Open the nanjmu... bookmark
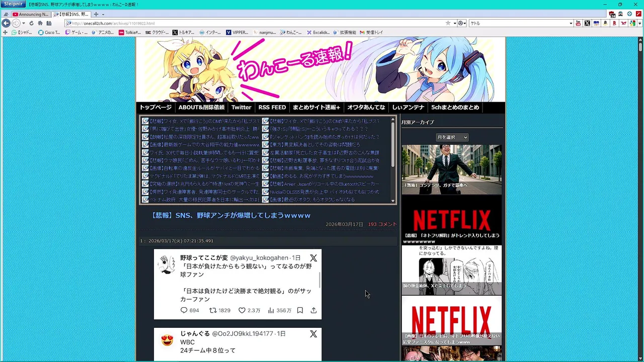Screen dimensions: 644x362 [265, 32]
